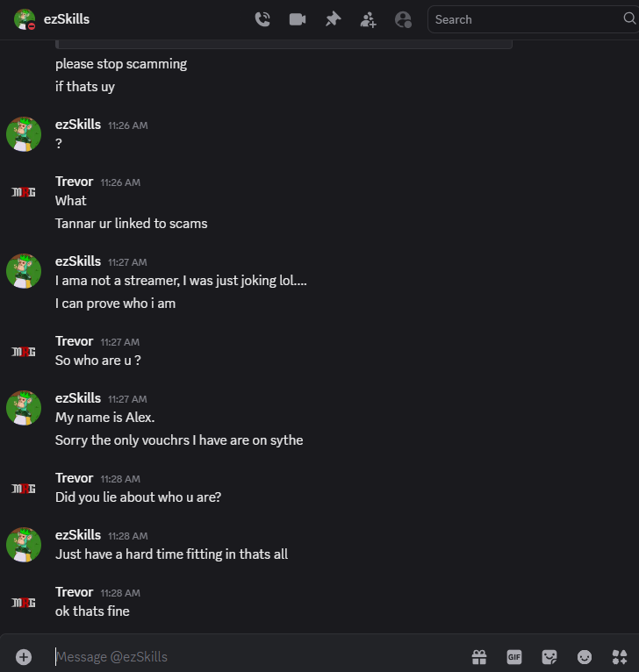Click the Message @ezSkills input field
The height and width of the screenshot is (672, 639).
(x=257, y=656)
